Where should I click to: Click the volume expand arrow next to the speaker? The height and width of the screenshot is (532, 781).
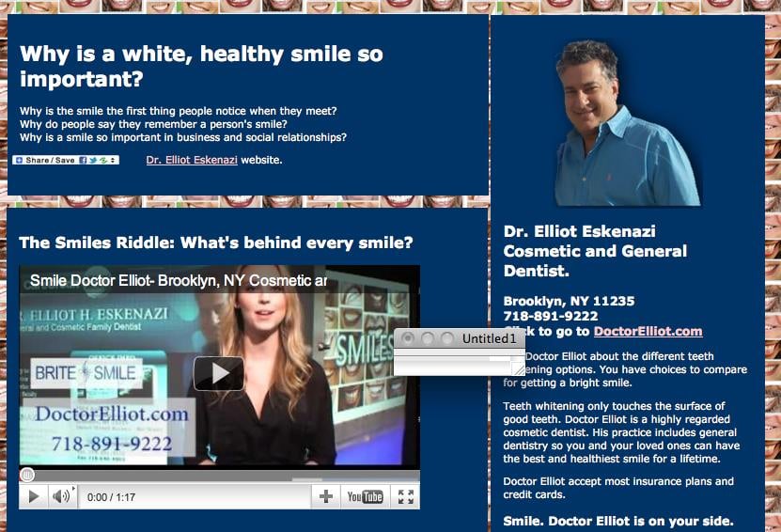click(73, 489)
